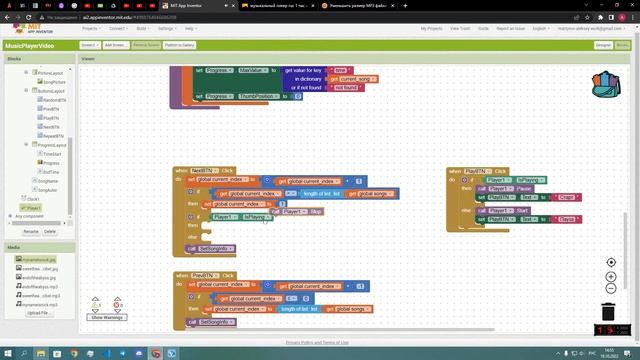640x360 pixels.
Task: Click Add Screen button
Action: tap(116, 45)
